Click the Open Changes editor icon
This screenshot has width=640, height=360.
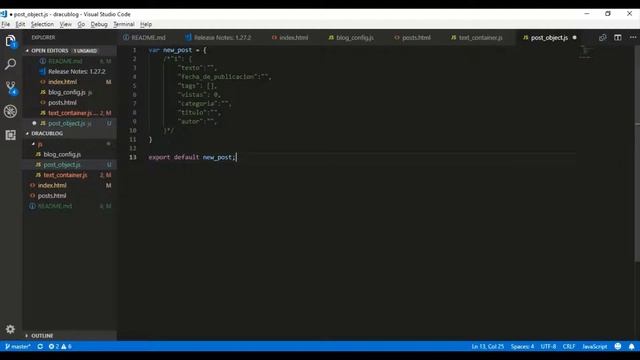[x=602, y=38]
